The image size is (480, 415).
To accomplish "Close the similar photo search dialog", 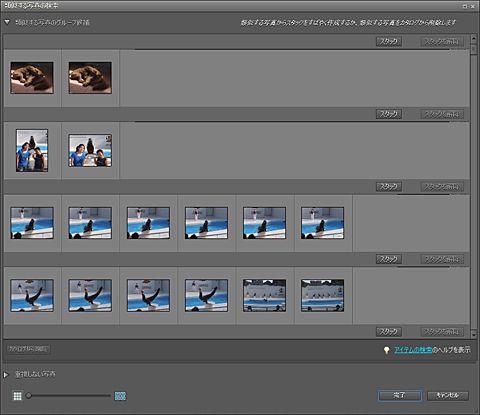I will (x=473, y=6).
